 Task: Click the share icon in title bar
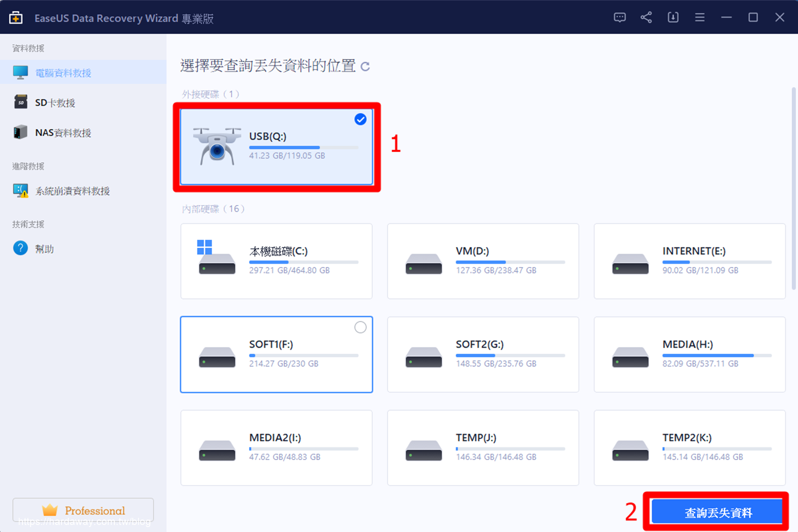[646, 17]
